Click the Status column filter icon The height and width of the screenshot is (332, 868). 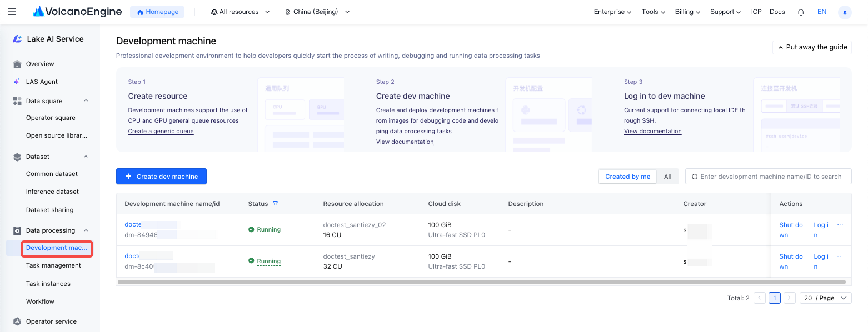click(x=275, y=204)
